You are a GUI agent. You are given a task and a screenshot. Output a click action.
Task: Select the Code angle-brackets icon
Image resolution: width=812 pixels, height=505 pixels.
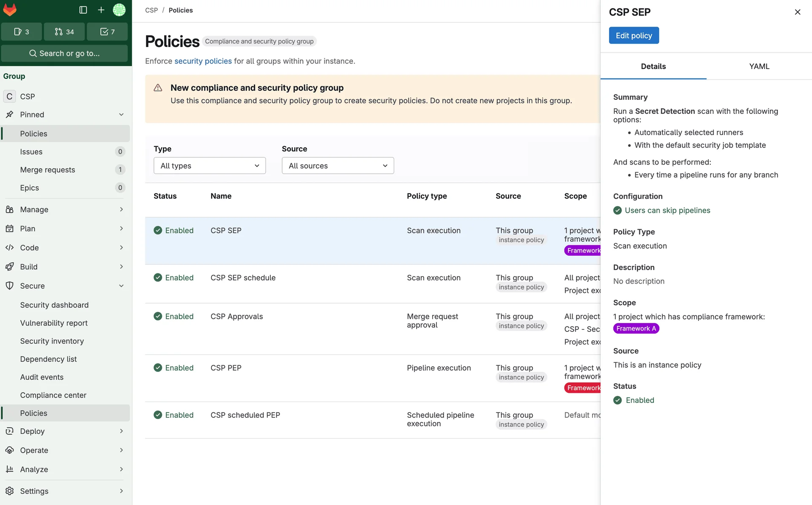point(11,248)
